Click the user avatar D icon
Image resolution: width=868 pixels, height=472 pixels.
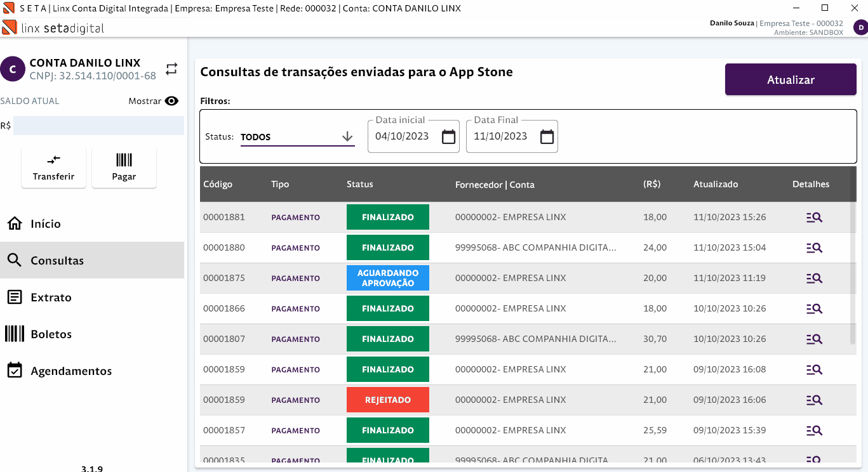click(860, 27)
